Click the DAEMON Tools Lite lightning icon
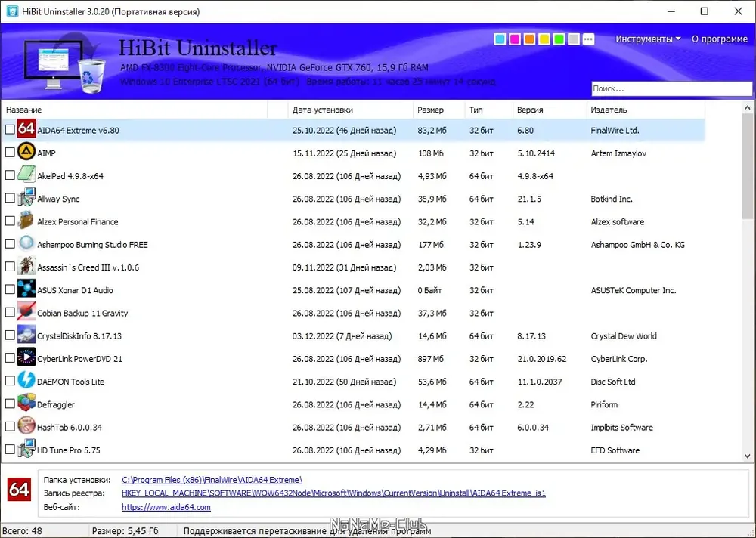 (x=26, y=380)
